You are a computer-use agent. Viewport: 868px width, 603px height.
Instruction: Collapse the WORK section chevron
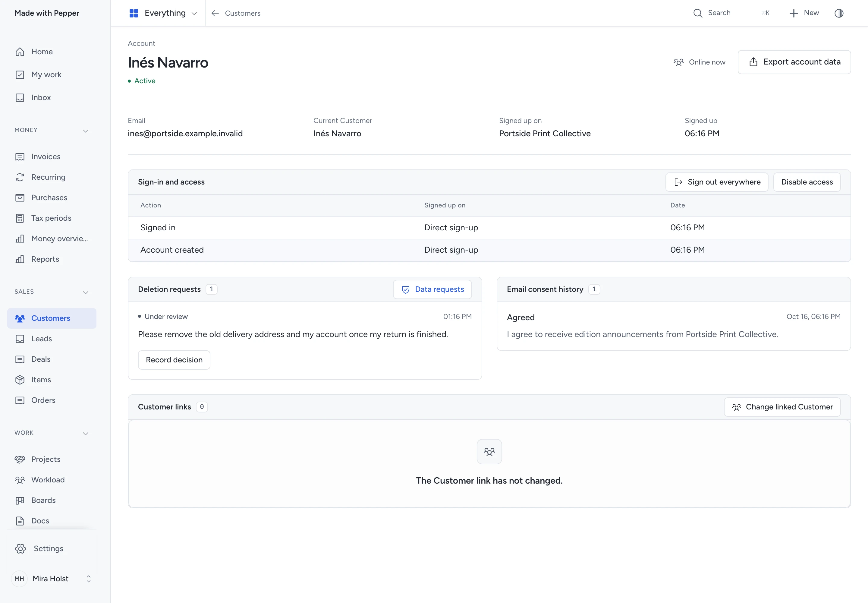86,433
